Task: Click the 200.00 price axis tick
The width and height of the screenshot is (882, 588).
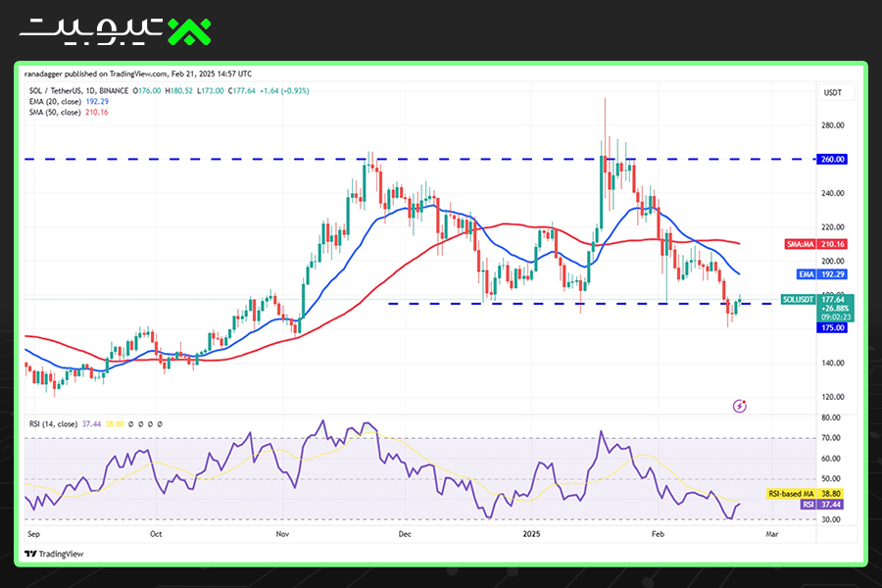Action: point(832,261)
